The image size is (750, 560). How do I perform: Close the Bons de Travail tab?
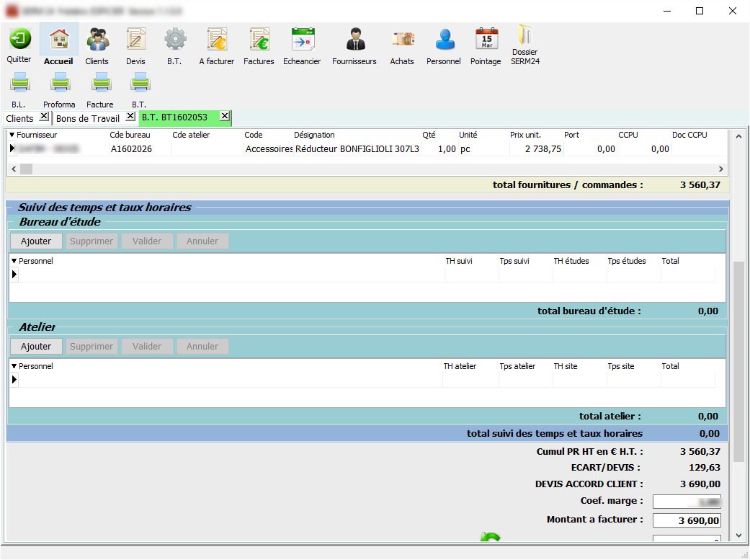tap(130, 116)
